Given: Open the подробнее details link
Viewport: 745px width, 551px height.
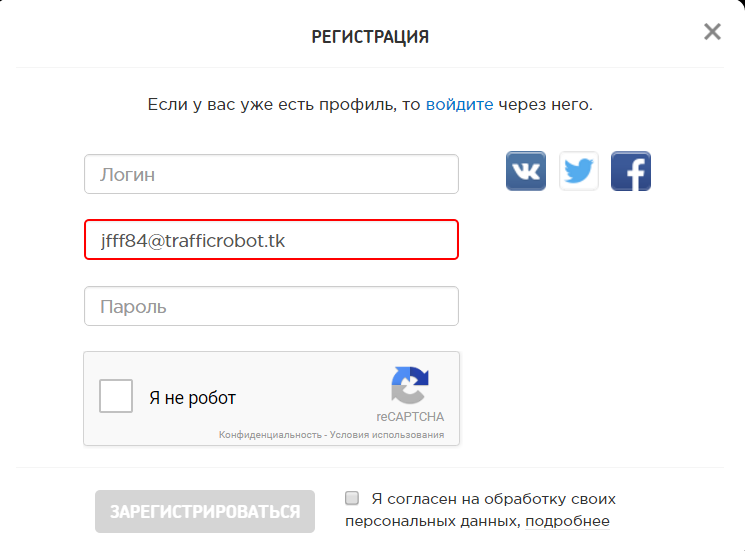Looking at the screenshot, I should (x=567, y=521).
